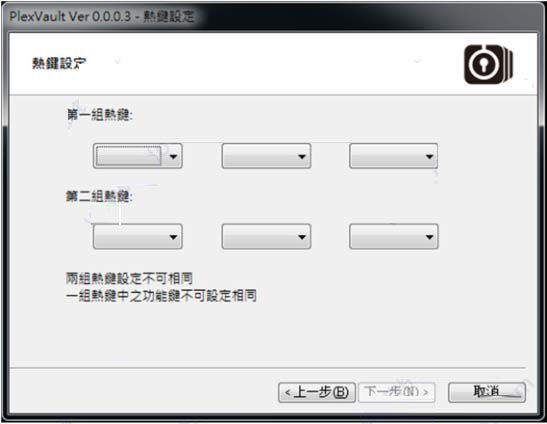Click the 第一組熱鍵 label
Viewport: 547px width, 424px height.
[99, 115]
